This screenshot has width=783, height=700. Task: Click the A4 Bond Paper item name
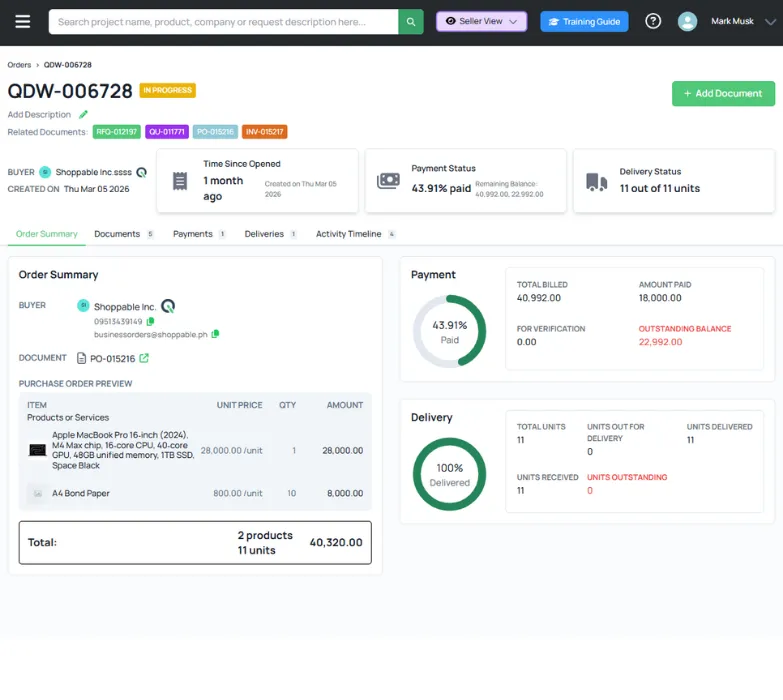[x=80, y=493]
